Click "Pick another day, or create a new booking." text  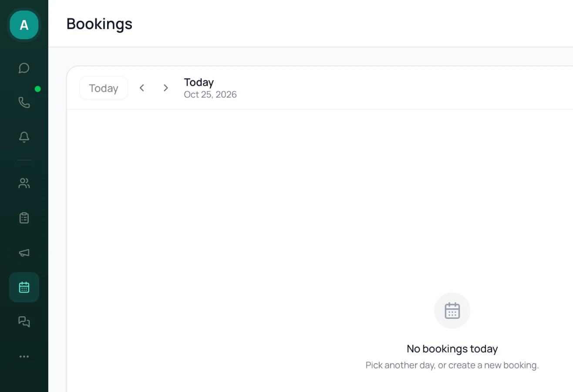(x=452, y=365)
